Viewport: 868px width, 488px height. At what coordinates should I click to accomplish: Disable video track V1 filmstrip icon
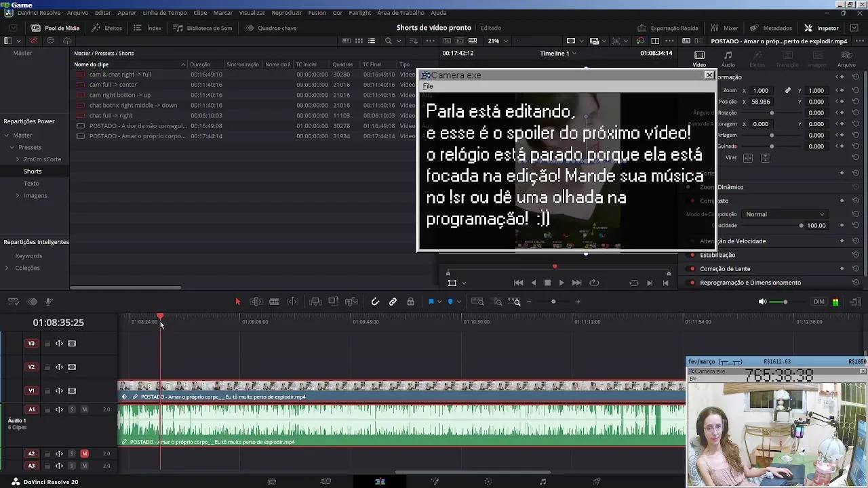(72, 391)
